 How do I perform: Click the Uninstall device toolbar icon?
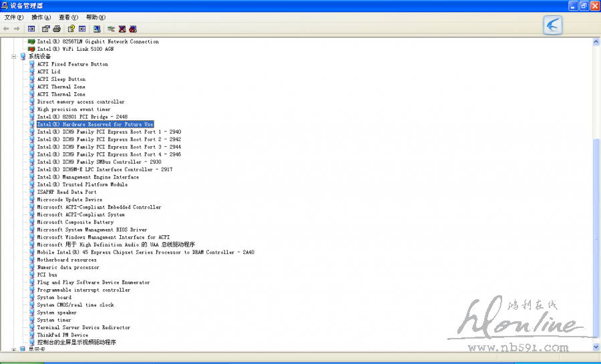[122, 29]
